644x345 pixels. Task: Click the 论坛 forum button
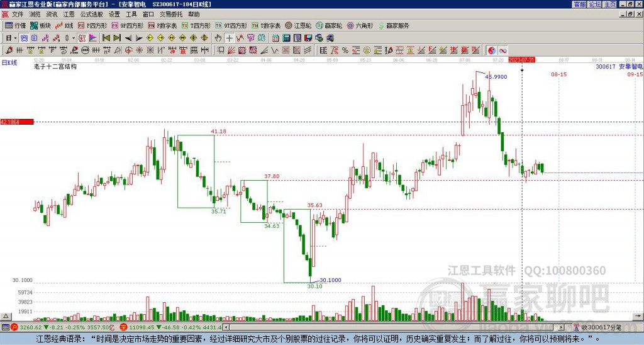[595, 4]
